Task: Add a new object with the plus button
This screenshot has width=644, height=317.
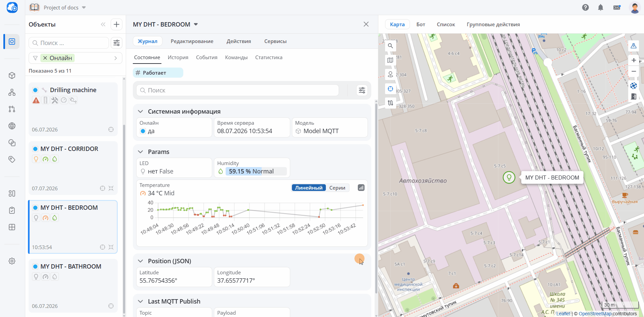Action: click(116, 24)
